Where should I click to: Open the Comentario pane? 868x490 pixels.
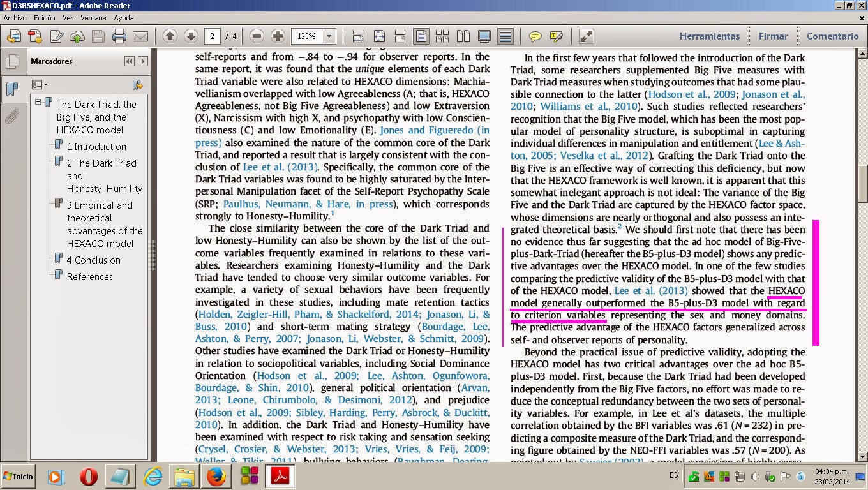point(832,36)
